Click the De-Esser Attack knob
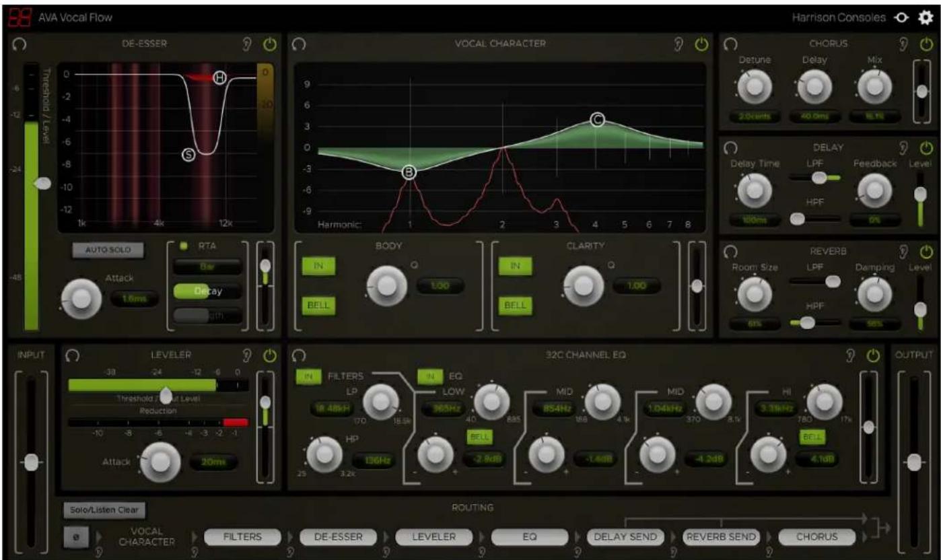Screen dimensions: 941x560 tap(81, 298)
